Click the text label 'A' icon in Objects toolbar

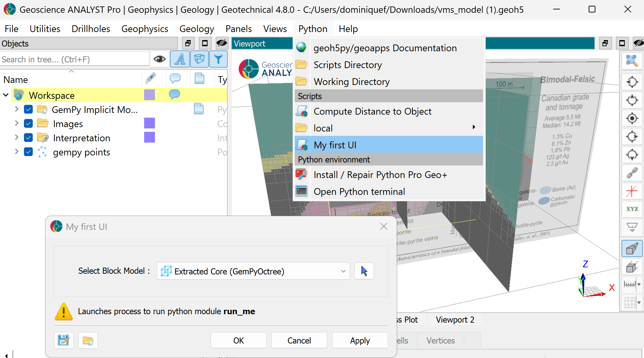pos(180,59)
